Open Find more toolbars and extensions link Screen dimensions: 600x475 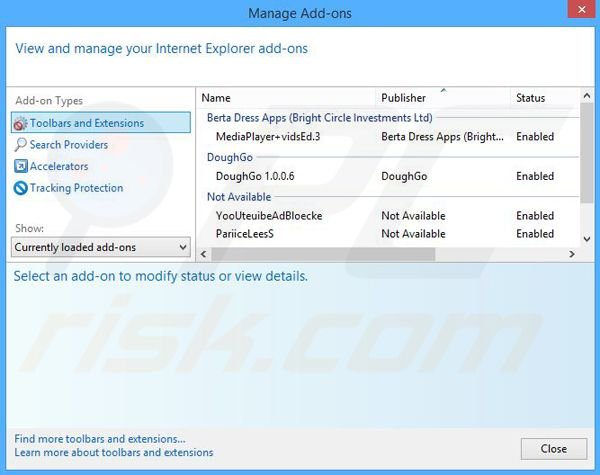click(100, 439)
